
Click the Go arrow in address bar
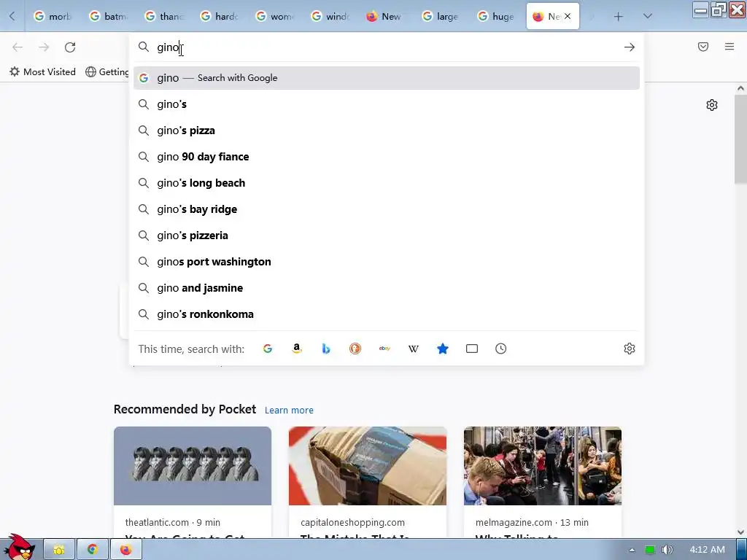coord(630,47)
